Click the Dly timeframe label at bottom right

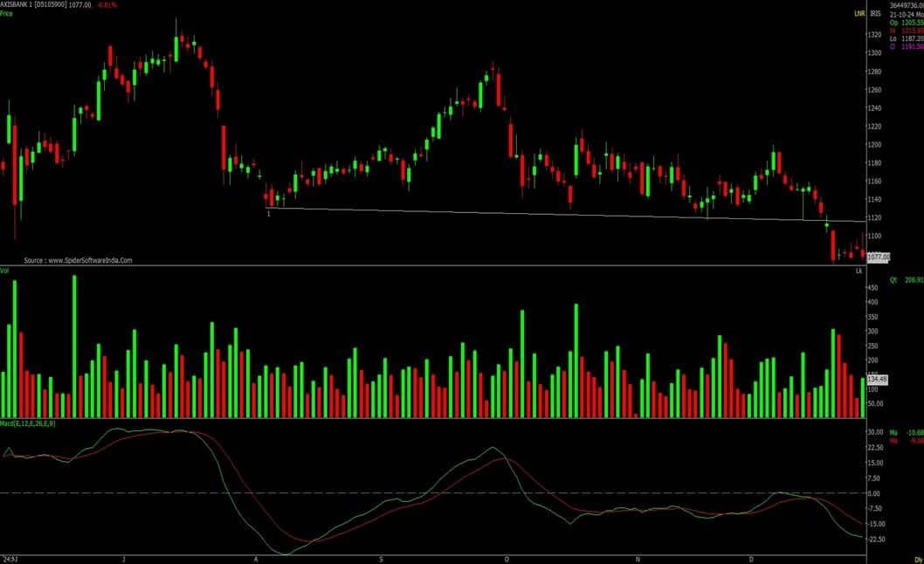(x=918, y=559)
